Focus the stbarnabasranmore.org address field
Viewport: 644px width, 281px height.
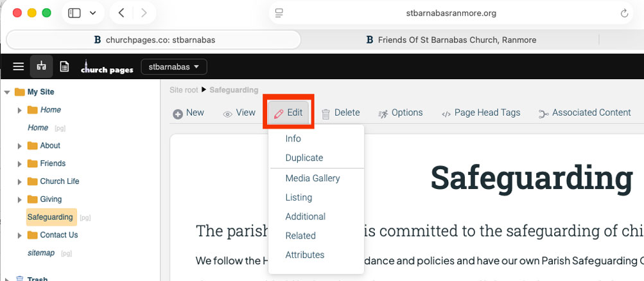point(451,13)
